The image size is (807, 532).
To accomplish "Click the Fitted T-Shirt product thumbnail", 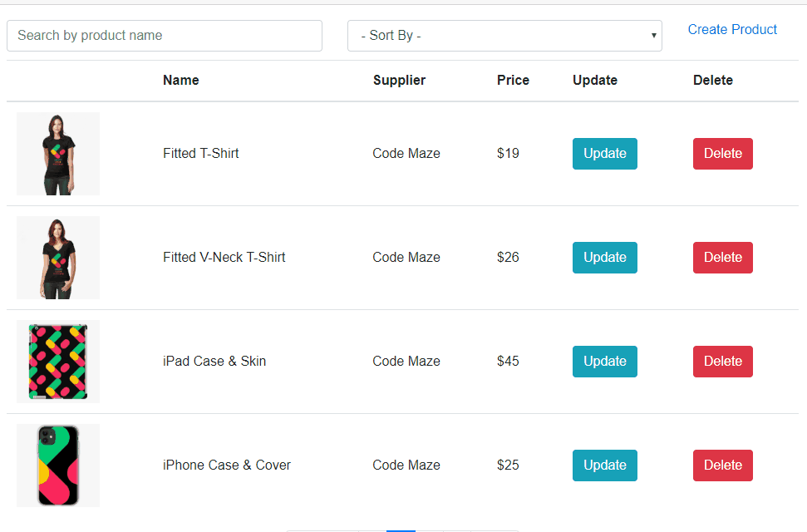I will click(58, 154).
